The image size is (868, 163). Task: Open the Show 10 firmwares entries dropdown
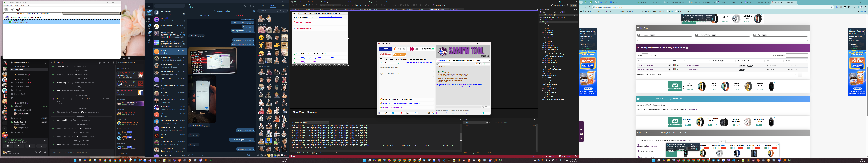[645, 55]
